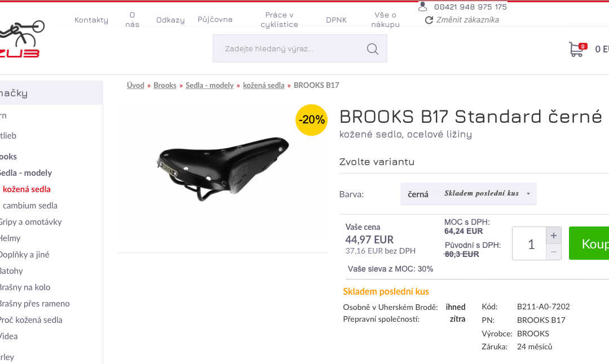
Task: Open Gripy a omotávky category
Action: pos(30,222)
